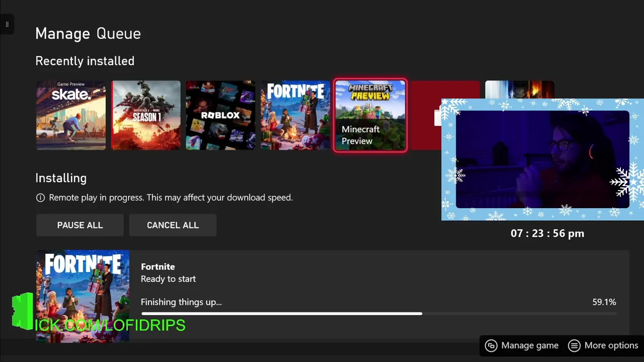Viewport: 644px width, 362px height.
Task: Click the Recently installed heading
Action: click(85, 61)
